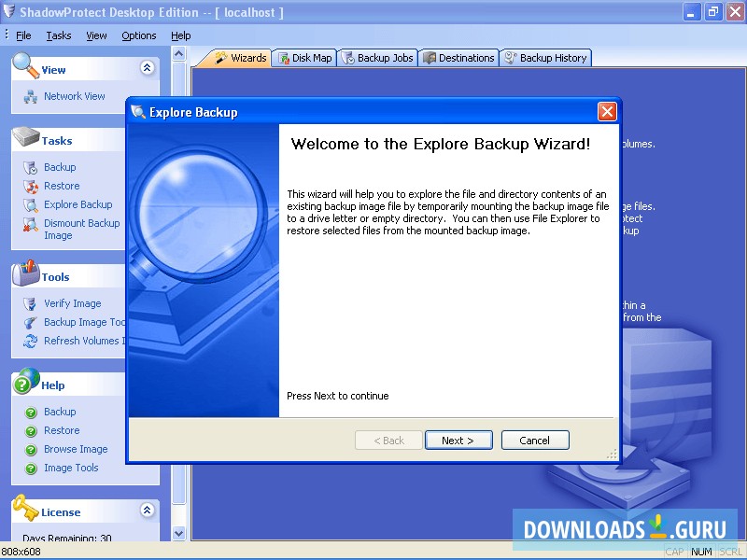Click the 808x608 status bar text
The image size is (747, 560).
click(21, 552)
